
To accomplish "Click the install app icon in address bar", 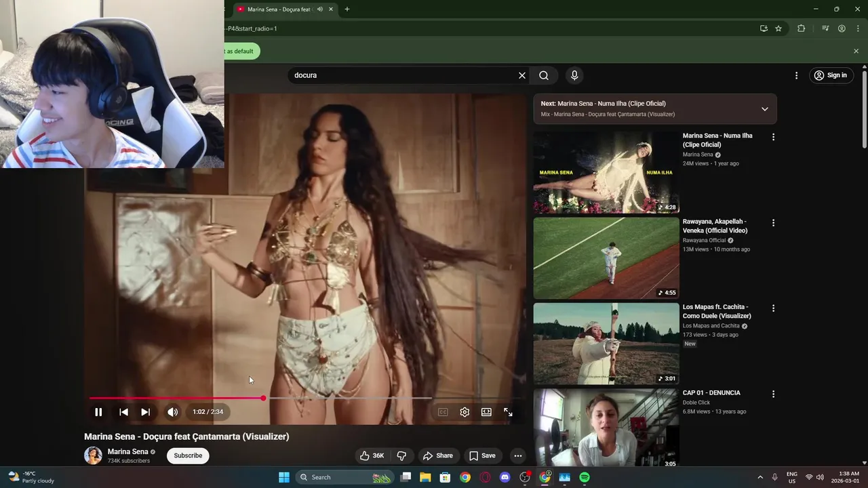I will click(x=764, y=28).
